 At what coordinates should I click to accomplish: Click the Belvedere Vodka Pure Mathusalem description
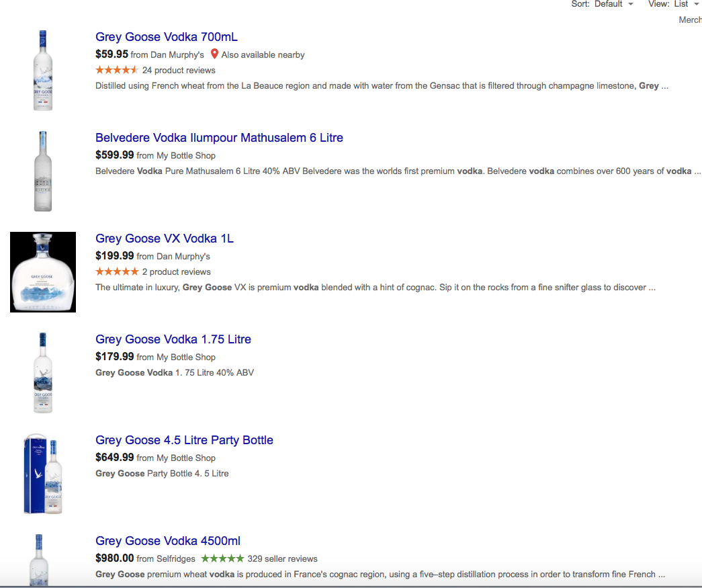click(398, 171)
